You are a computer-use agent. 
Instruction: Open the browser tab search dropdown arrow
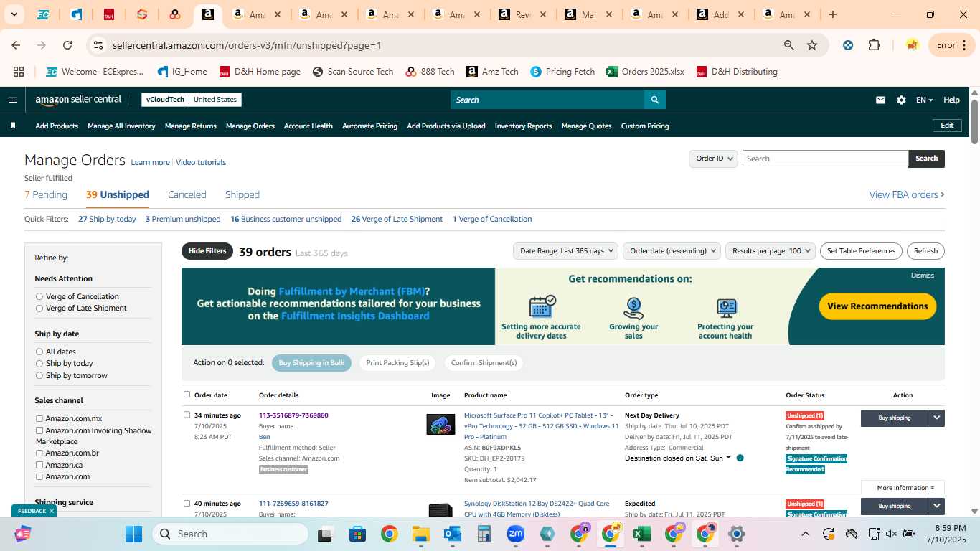pyautogui.click(x=14, y=14)
